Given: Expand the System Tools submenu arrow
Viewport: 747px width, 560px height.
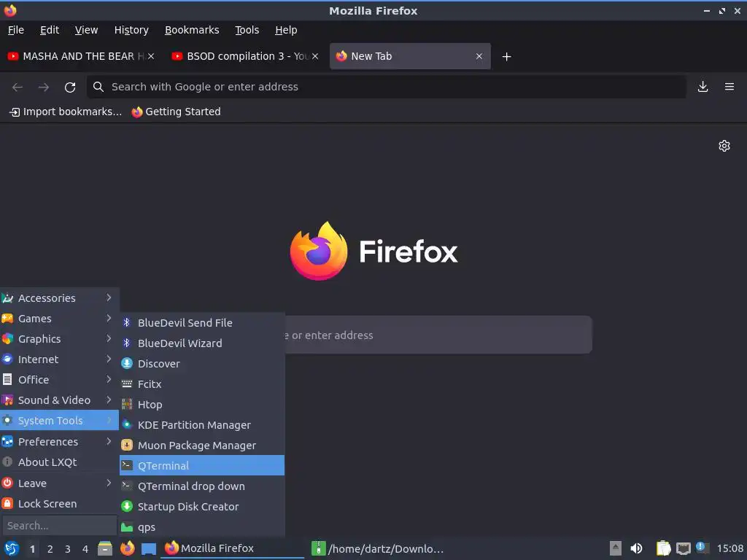Looking at the screenshot, I should [109, 421].
